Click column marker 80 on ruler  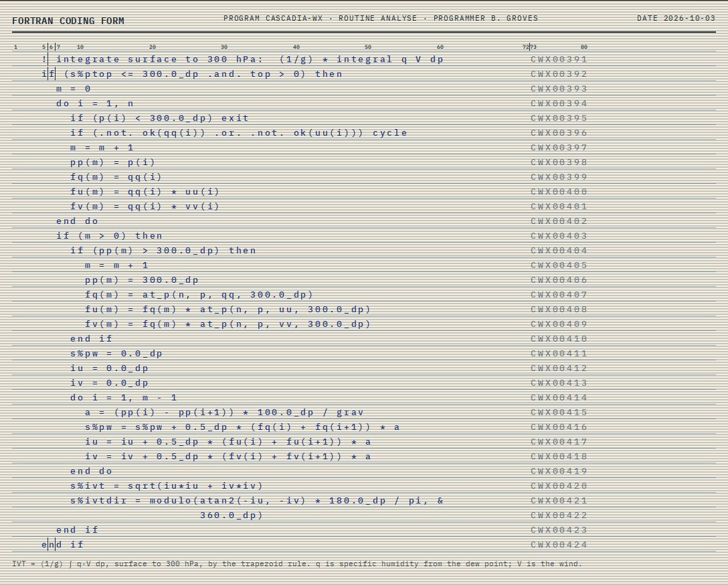pos(584,47)
